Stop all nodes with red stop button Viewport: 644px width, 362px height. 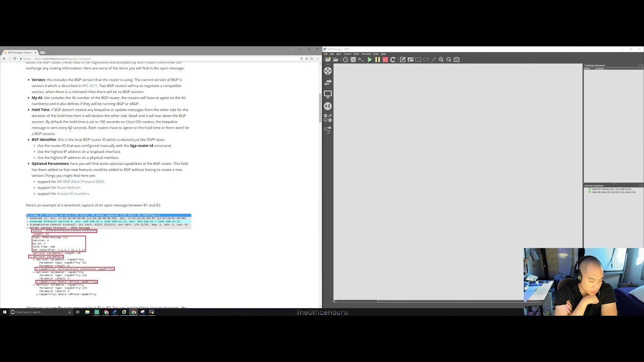click(x=385, y=59)
